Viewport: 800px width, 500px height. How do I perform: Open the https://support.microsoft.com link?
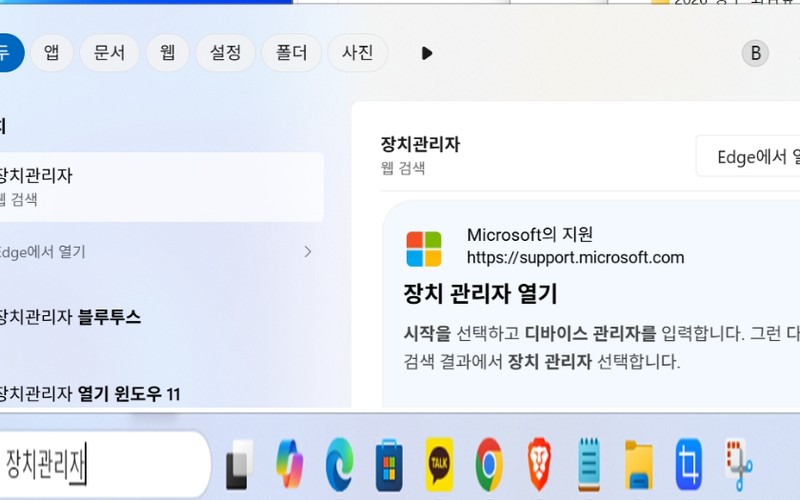[576, 257]
